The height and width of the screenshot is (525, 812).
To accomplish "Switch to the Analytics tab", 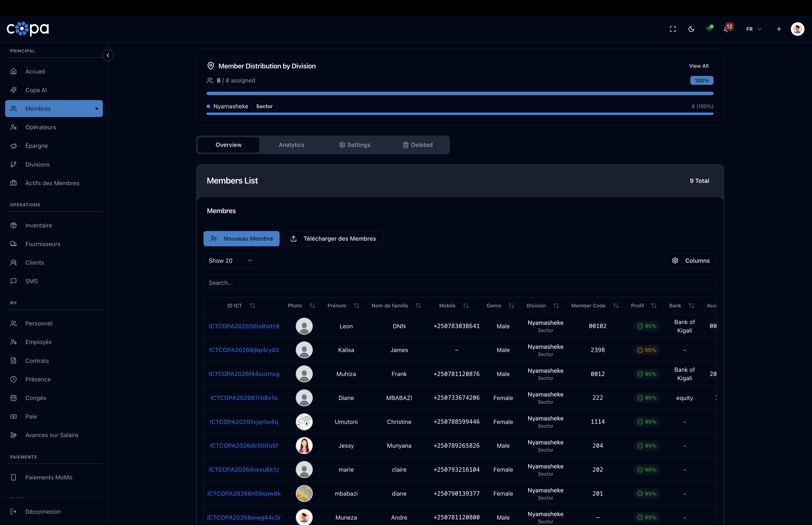I will tap(291, 145).
